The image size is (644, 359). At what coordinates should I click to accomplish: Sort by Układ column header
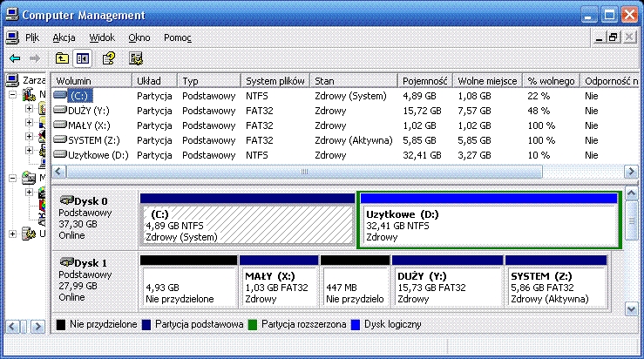(x=154, y=81)
